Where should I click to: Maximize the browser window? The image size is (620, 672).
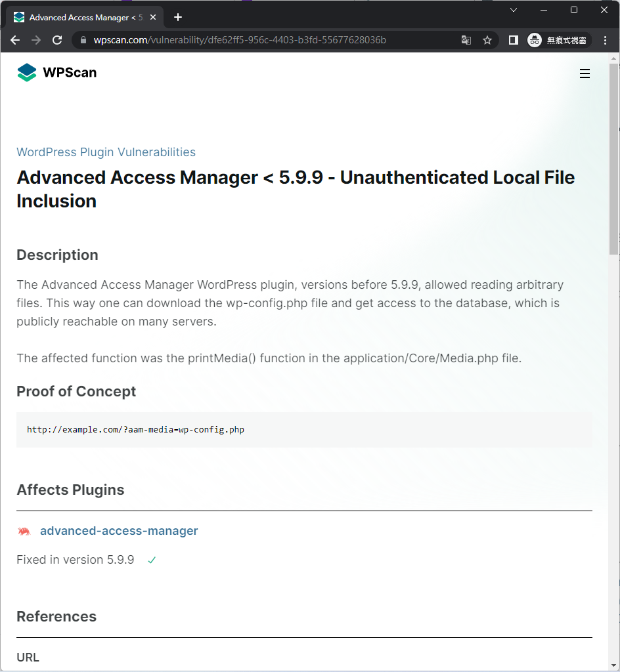(x=573, y=10)
